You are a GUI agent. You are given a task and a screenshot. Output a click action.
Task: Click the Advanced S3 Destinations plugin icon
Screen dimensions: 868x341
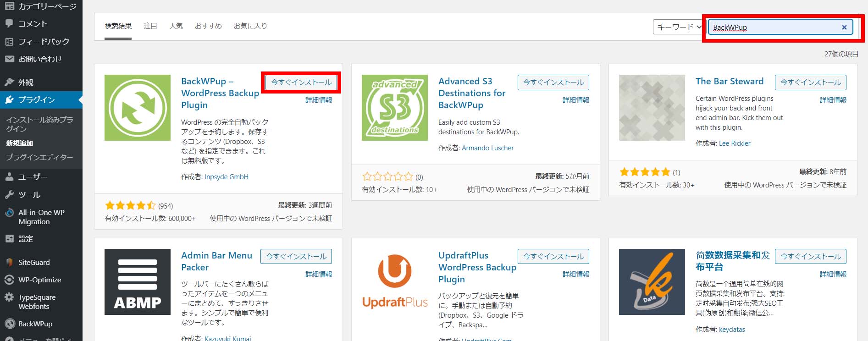click(394, 108)
